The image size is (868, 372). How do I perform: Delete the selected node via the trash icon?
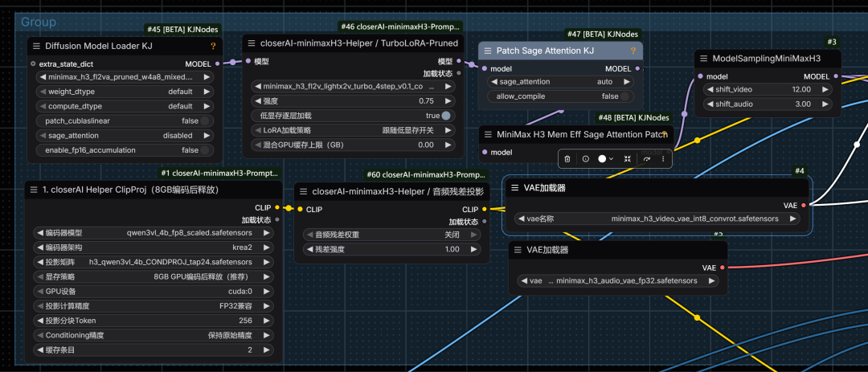pyautogui.click(x=567, y=159)
